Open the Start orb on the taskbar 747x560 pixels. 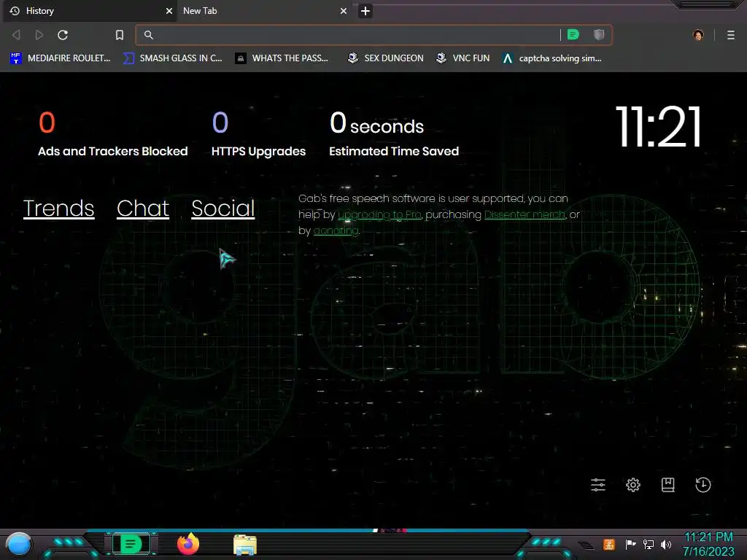pyautogui.click(x=18, y=545)
